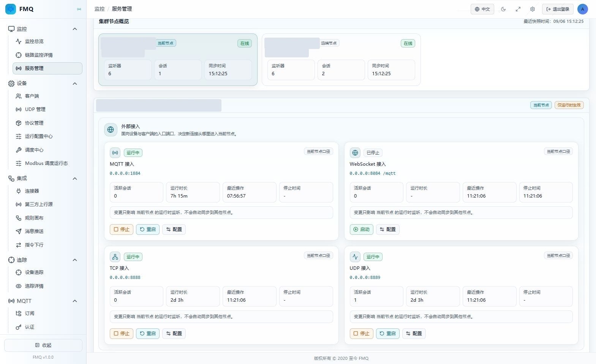Click the UDP 接入 pulse icon
The width and height of the screenshot is (596, 364).
click(x=355, y=257)
